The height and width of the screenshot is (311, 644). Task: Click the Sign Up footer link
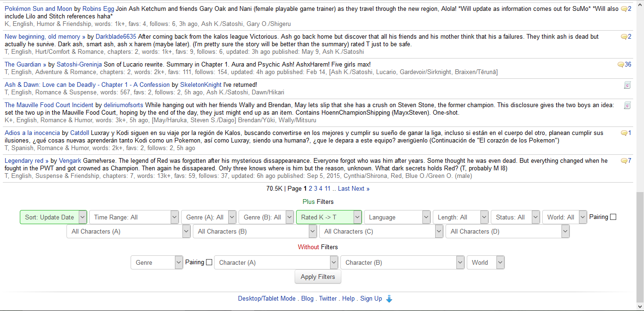coord(371,299)
